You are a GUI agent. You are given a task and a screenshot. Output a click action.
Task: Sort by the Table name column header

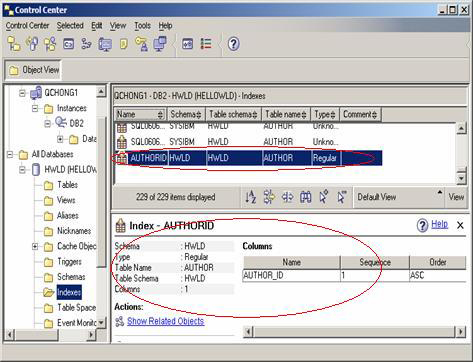click(286, 114)
